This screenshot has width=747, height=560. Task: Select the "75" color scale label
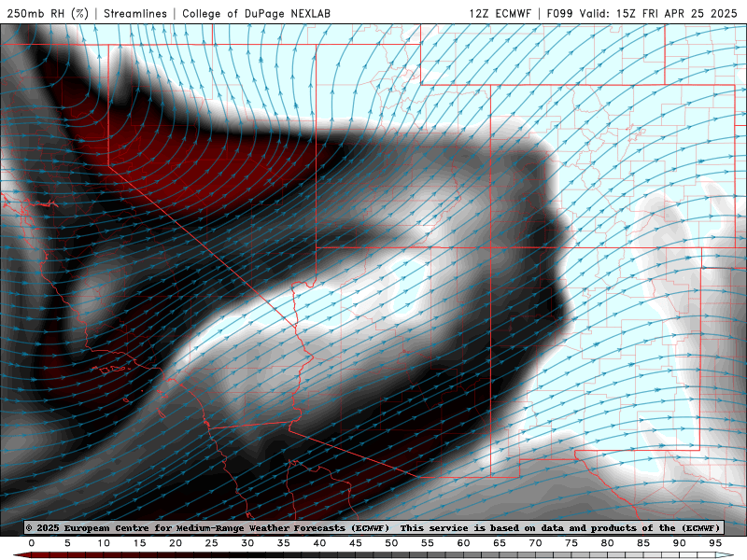point(571,543)
